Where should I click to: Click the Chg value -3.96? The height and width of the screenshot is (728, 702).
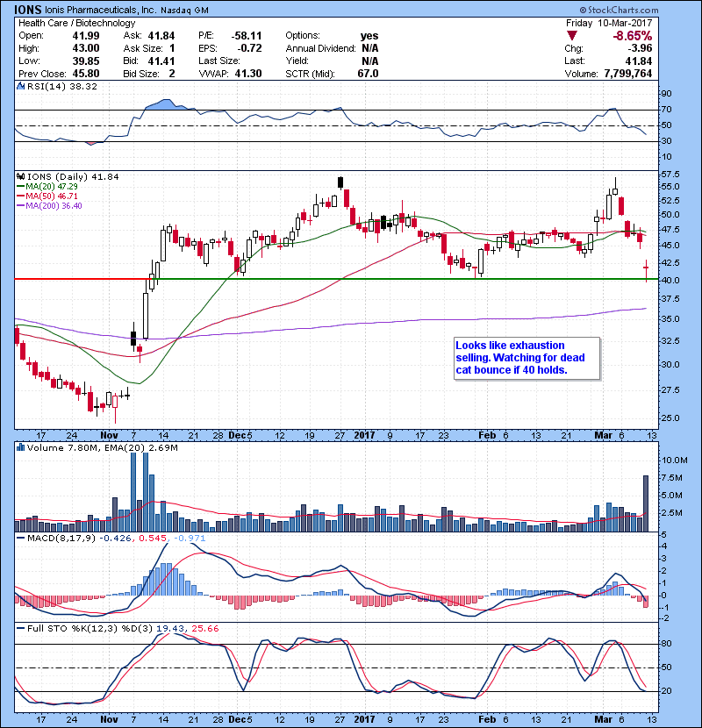[641, 48]
